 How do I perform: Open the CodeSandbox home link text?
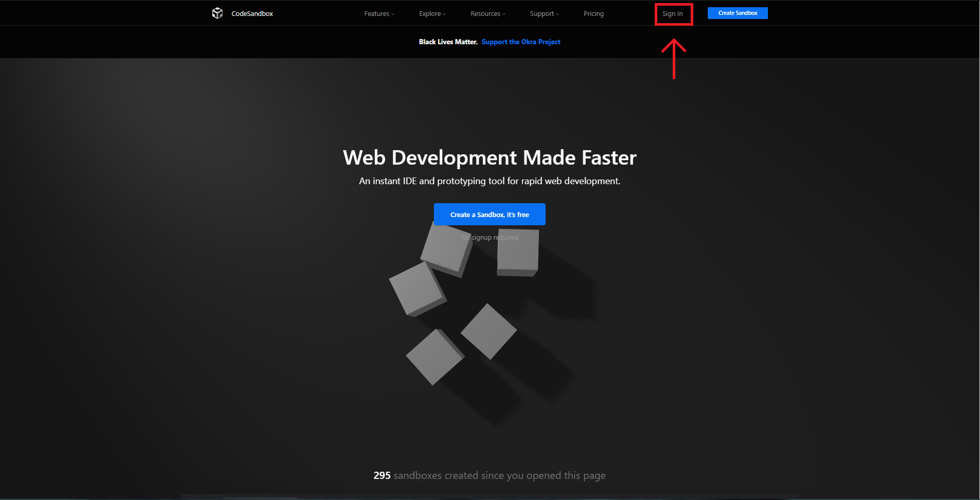[252, 14]
